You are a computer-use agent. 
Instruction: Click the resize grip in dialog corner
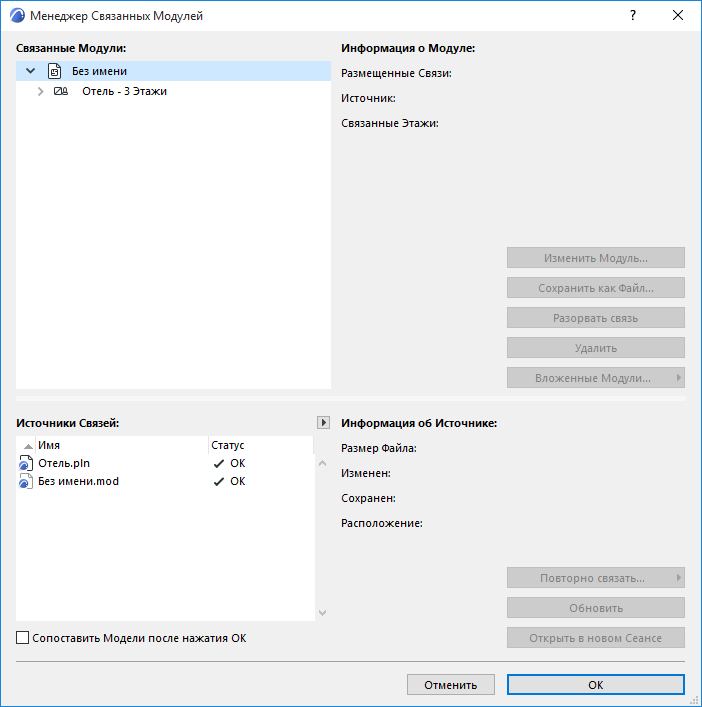pyautogui.click(x=695, y=700)
